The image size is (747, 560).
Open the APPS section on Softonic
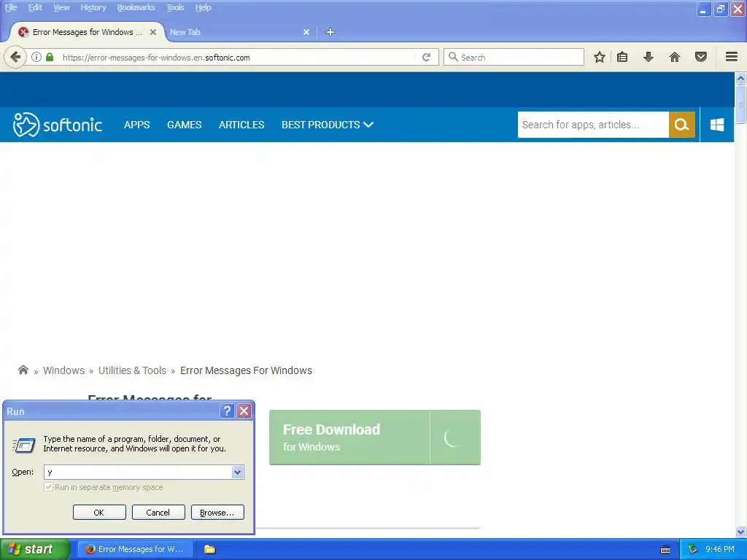136,125
